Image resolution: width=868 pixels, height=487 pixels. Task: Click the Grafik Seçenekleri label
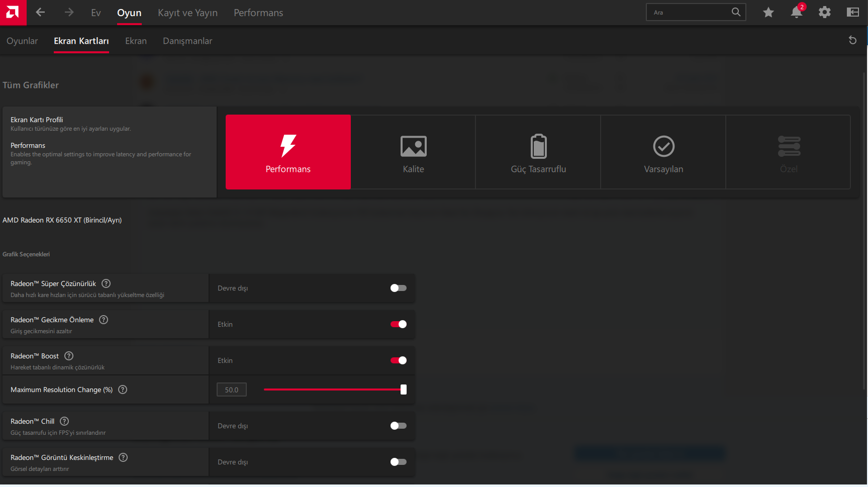[26, 254]
